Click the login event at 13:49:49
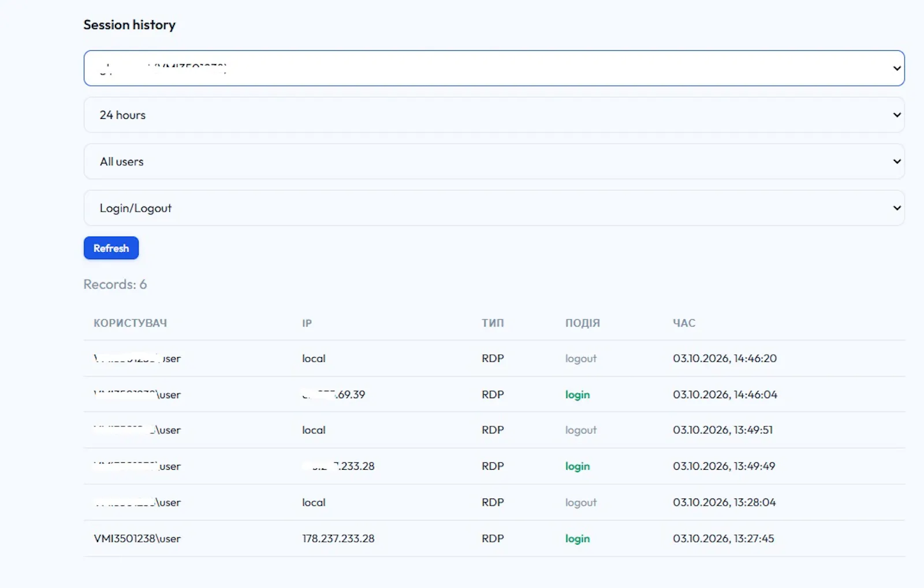This screenshot has height=588, width=924. (x=577, y=466)
